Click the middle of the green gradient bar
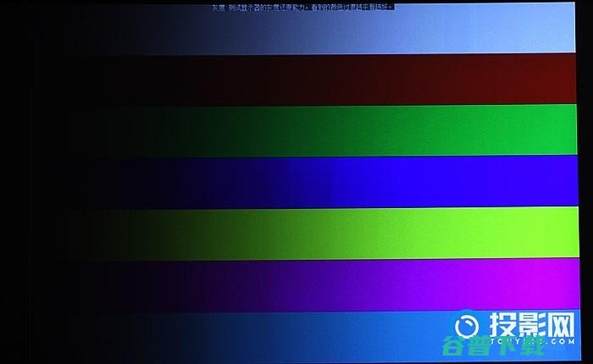 pyautogui.click(x=296, y=130)
